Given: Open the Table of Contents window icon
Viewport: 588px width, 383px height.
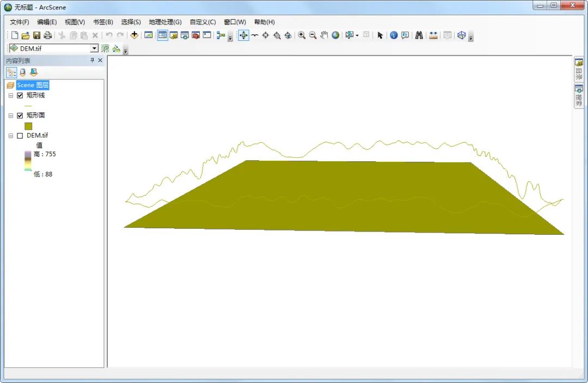Looking at the screenshot, I should click(x=162, y=35).
